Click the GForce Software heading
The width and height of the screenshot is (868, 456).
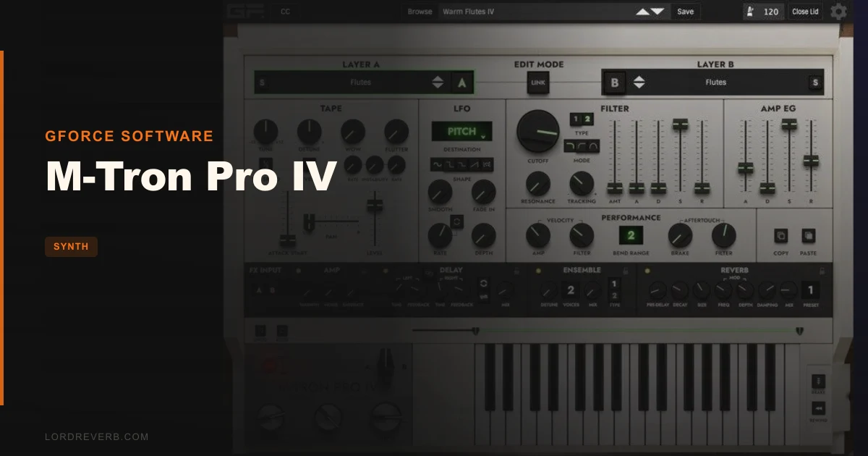tap(129, 136)
